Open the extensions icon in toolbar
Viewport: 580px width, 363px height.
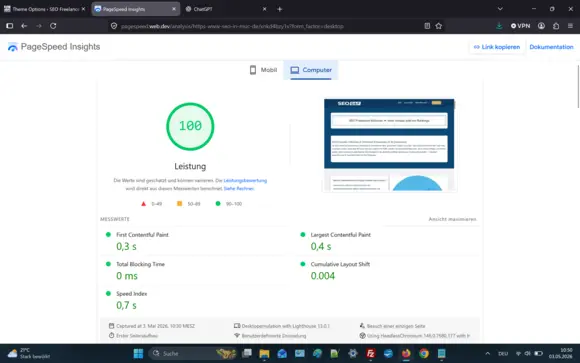point(556,26)
